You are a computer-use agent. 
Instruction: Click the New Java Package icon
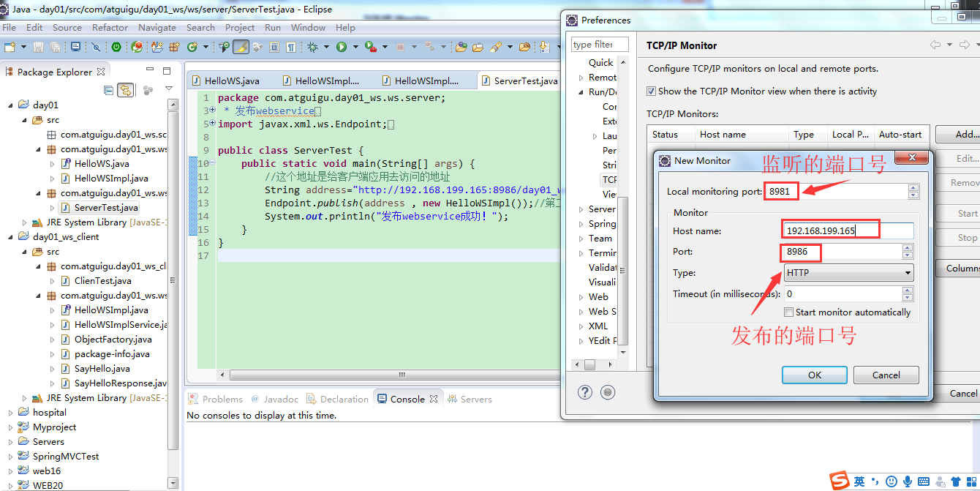click(174, 47)
